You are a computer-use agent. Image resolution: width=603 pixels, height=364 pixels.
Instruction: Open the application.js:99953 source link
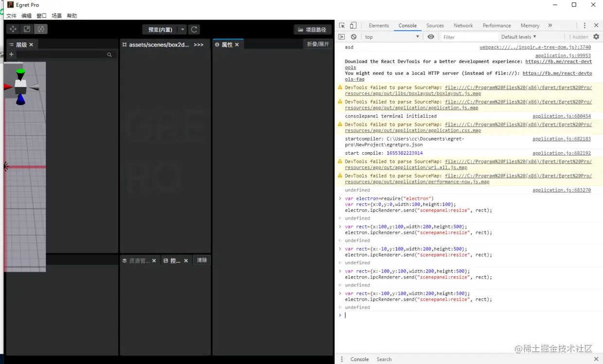coord(563,56)
